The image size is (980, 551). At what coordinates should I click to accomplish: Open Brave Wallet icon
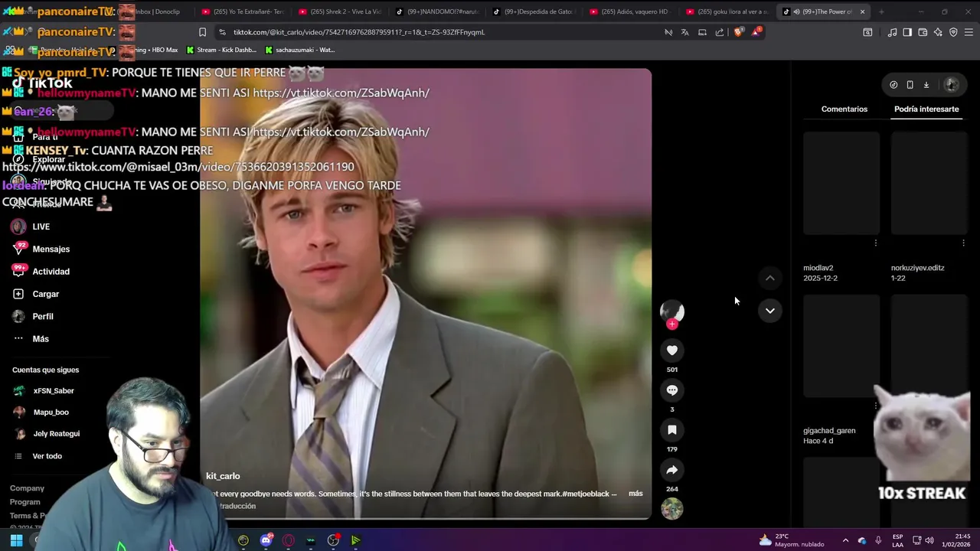923,32
